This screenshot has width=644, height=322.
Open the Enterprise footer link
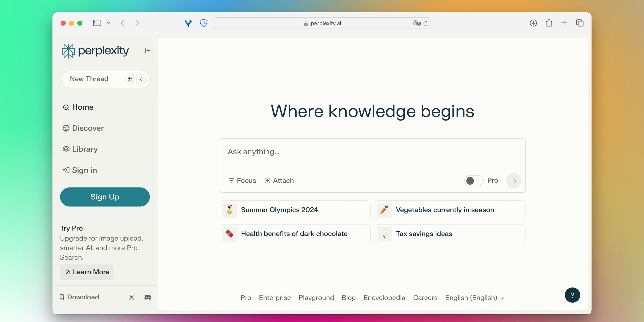click(x=275, y=298)
